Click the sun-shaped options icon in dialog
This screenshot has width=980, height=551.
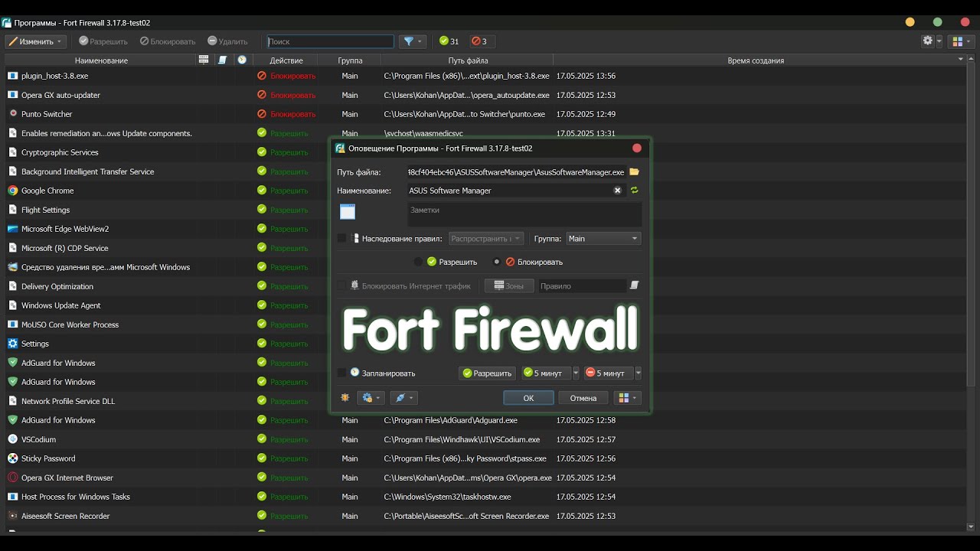pyautogui.click(x=345, y=398)
